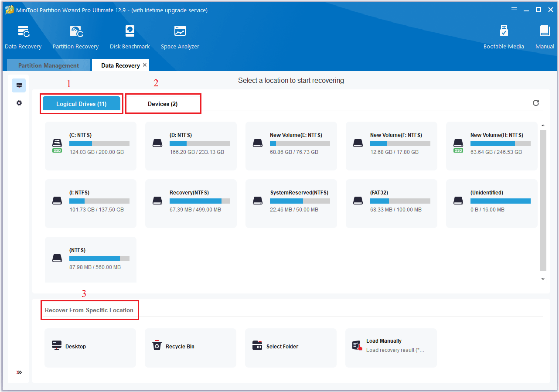Select the text '12.68 GB / 17.80 GB'
The height and width of the screenshot is (392, 559).
pyautogui.click(x=395, y=152)
